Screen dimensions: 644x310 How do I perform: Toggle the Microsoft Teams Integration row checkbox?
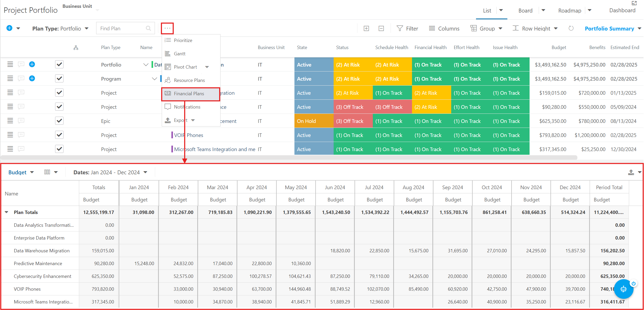[59, 149]
